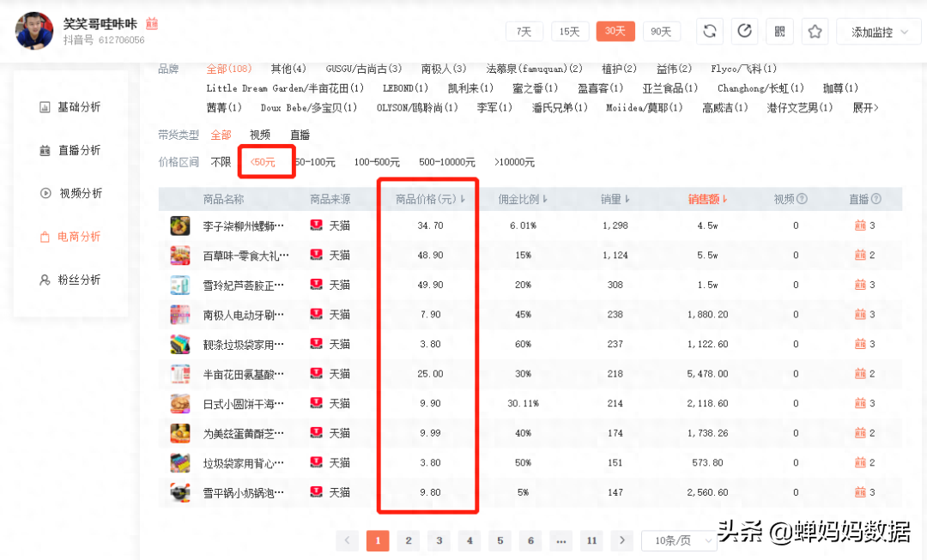
Task: Open 百草味 product thumbnail
Action: (x=180, y=256)
